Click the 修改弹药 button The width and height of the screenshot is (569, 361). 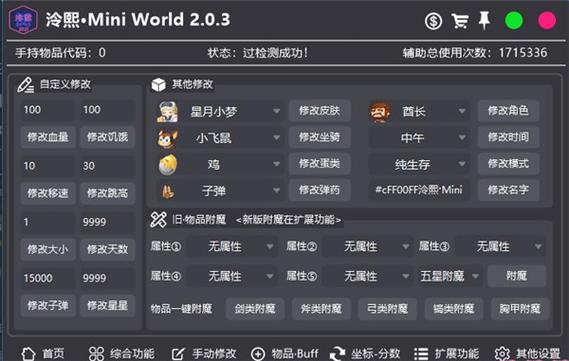[x=319, y=190]
